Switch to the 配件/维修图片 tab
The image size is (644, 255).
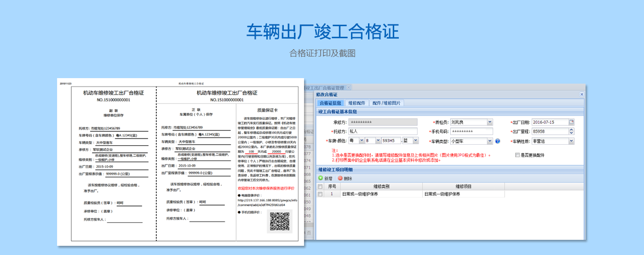(x=386, y=103)
